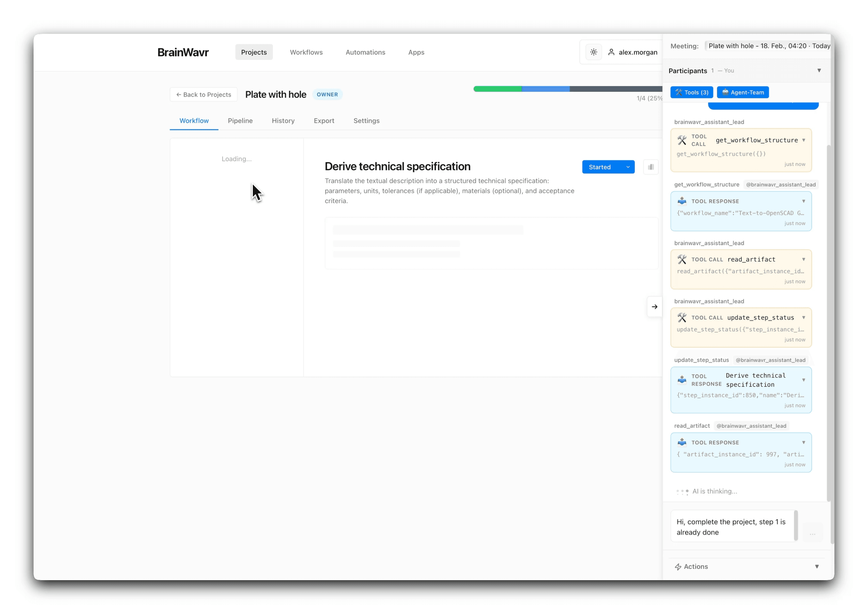Click the right arrow panel collapse button
Viewport: 868px width, 614px height.
pyautogui.click(x=654, y=307)
